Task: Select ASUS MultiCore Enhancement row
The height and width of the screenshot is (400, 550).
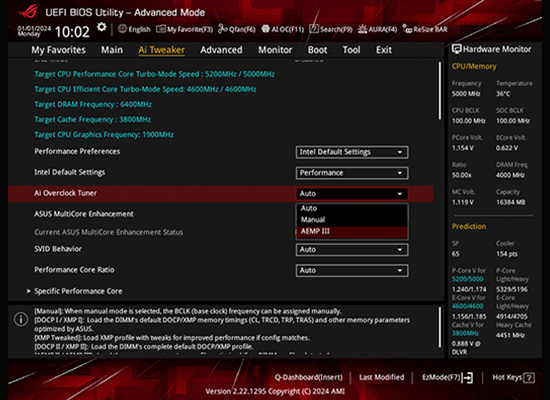Action: (84, 214)
